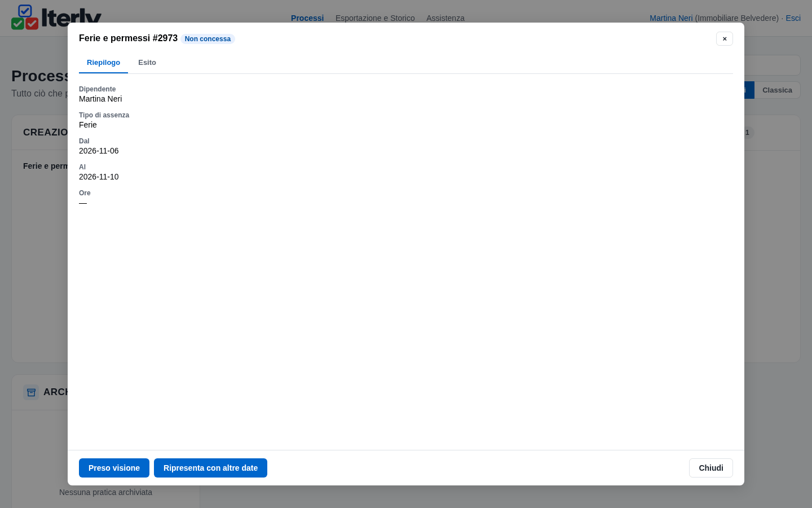Click the start date 2026-11-06
The image size is (812, 508).
(x=99, y=151)
